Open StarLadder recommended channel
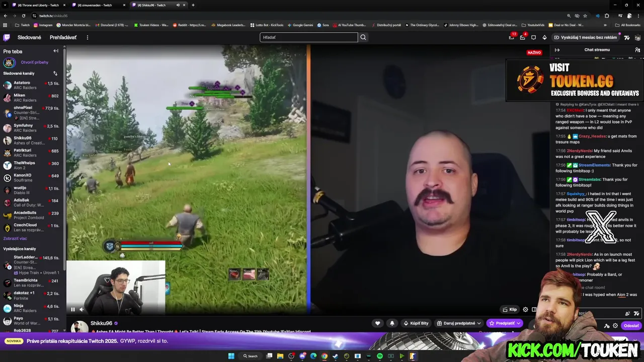Image resolution: width=644 pixels, height=362 pixels. tap(32, 264)
